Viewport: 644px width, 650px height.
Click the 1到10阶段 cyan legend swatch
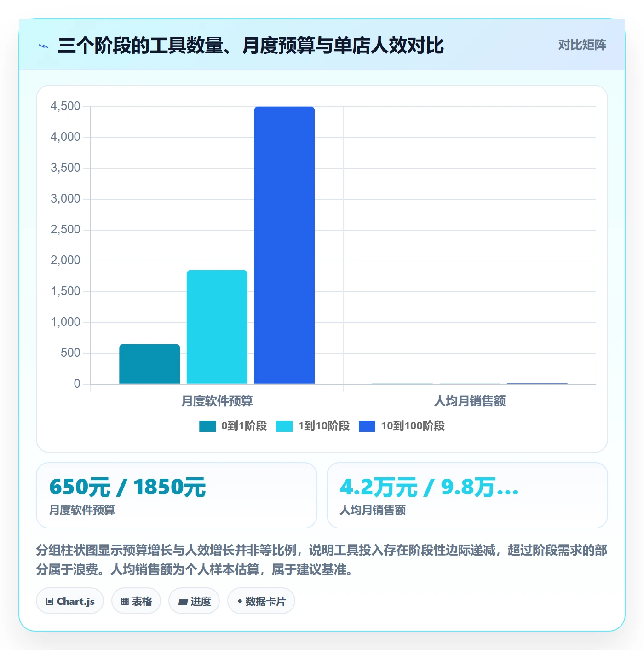(284, 426)
